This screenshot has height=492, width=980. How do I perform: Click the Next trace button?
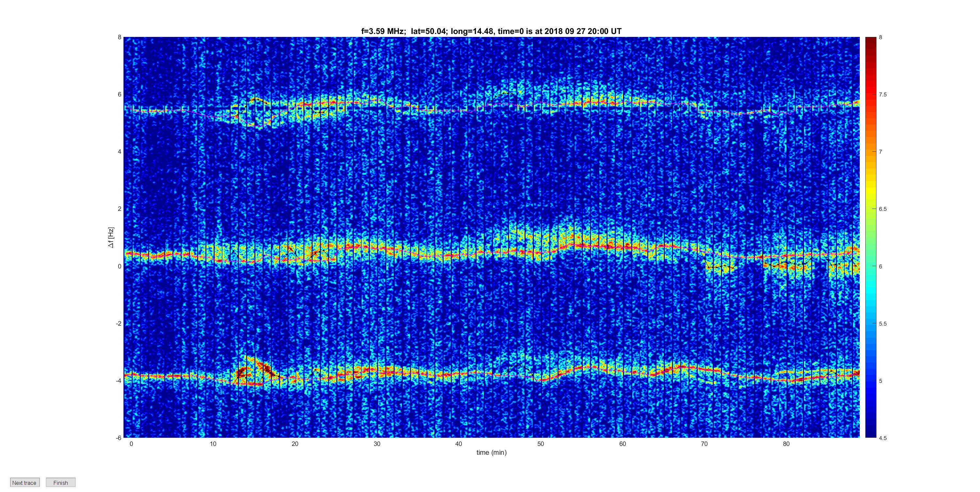(x=25, y=483)
